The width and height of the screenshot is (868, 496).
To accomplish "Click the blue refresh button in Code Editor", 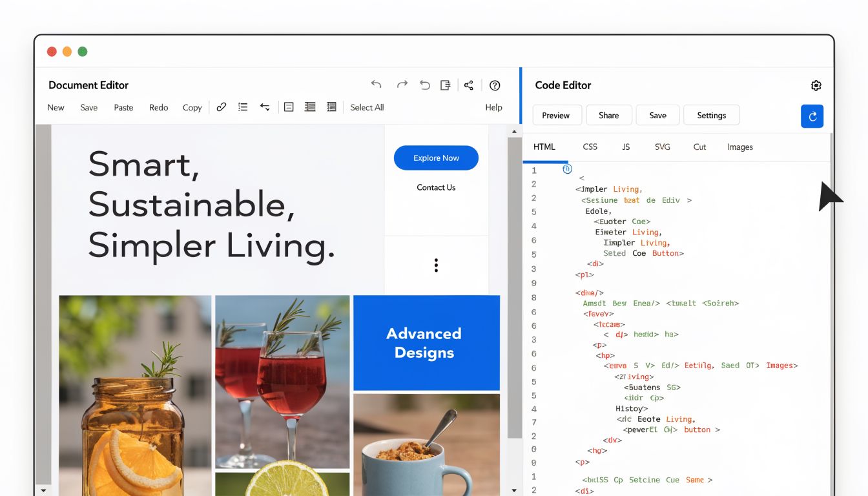I will 812,116.
